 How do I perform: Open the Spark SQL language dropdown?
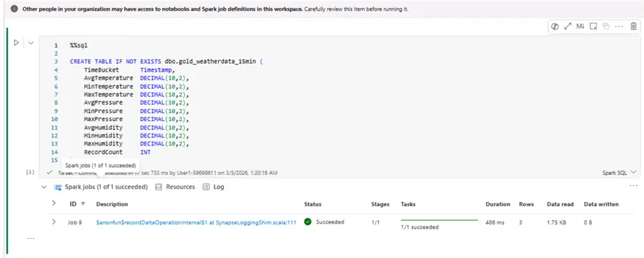tap(620, 173)
